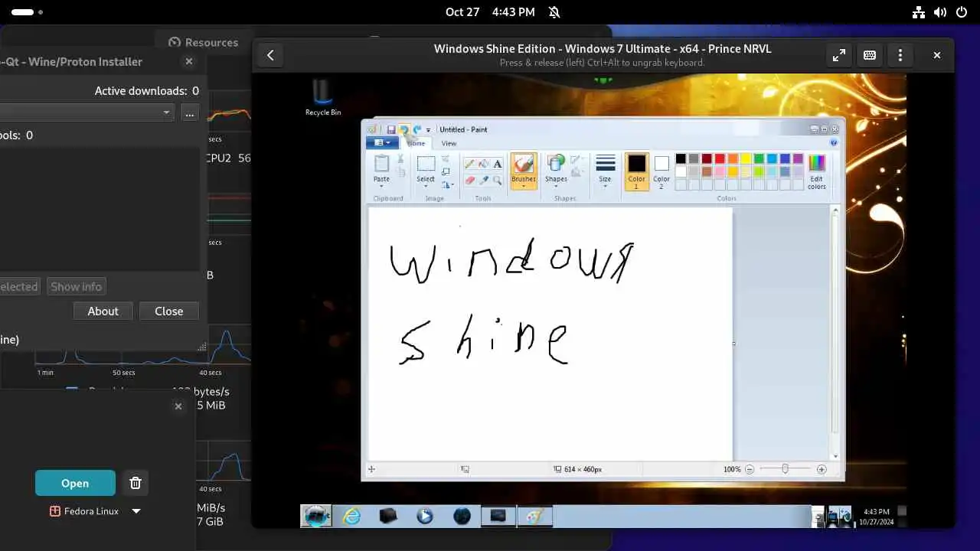
Task: Pick the red color swatch
Action: [720, 158]
